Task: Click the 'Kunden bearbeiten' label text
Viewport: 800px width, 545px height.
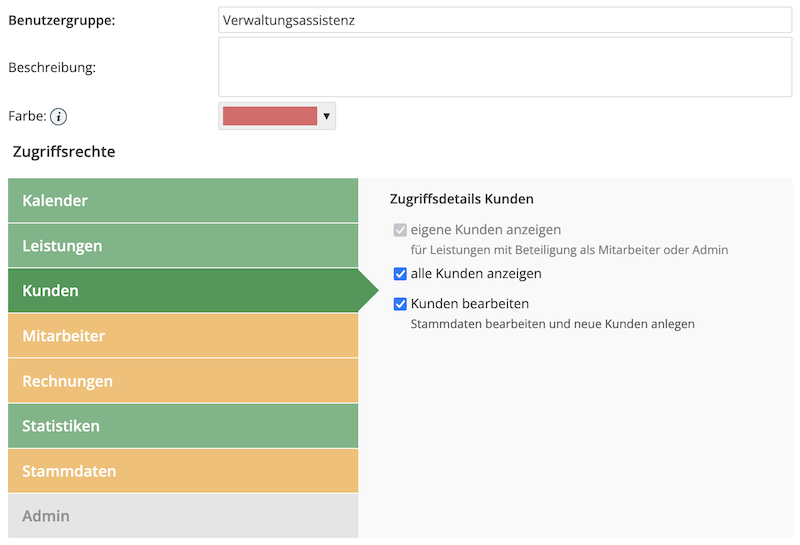Action: 469,304
